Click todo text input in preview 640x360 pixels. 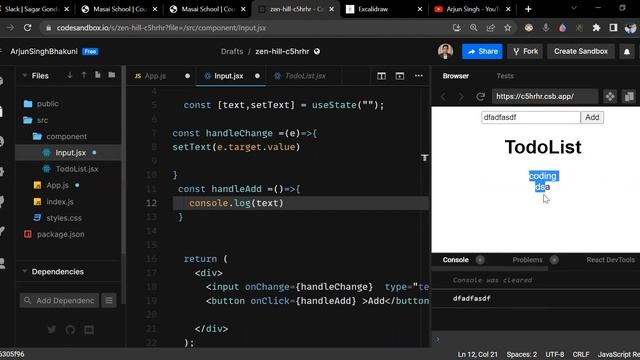coord(531,118)
